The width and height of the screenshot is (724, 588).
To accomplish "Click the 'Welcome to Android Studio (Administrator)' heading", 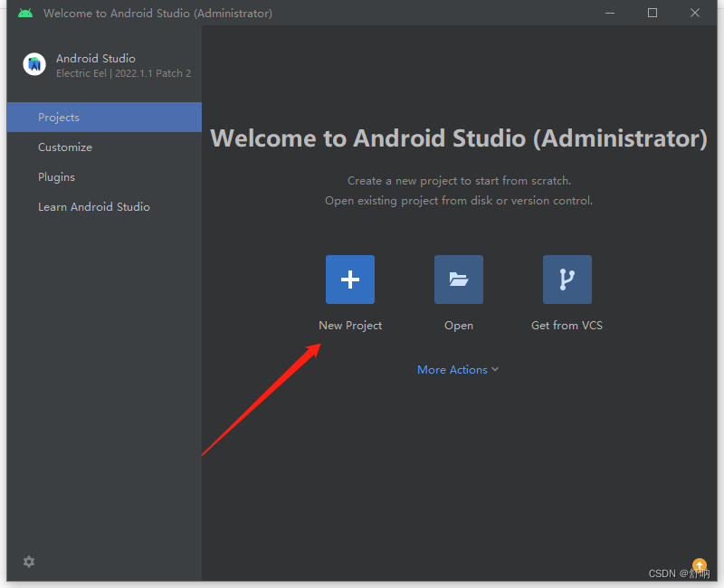I will (x=459, y=138).
